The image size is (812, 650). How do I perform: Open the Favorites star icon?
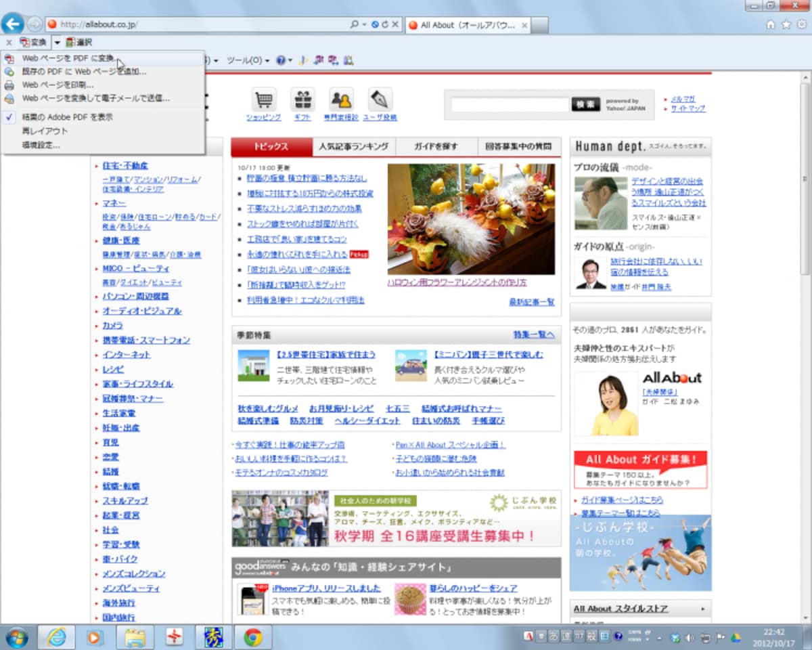(x=786, y=24)
